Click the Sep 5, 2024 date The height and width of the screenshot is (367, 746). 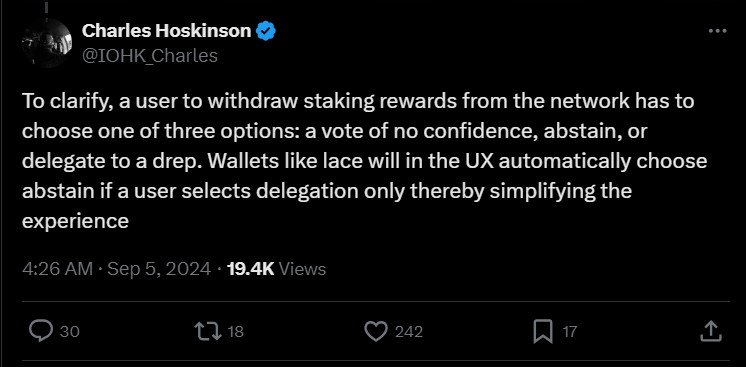point(159,269)
